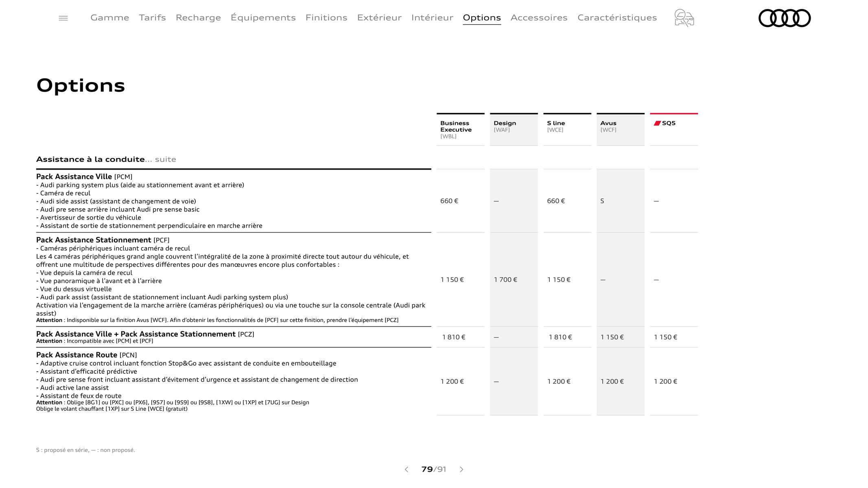The height and width of the screenshot is (488, 868).
Task: Open the Tarifs tab
Action: pos(152,17)
